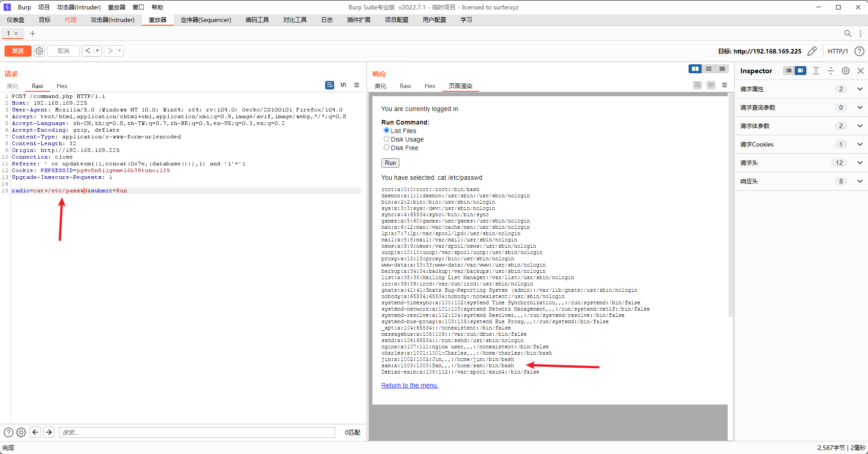Switch to combined tab layout view
Viewport: 868px width, 454px height.
pyautogui.click(x=722, y=69)
